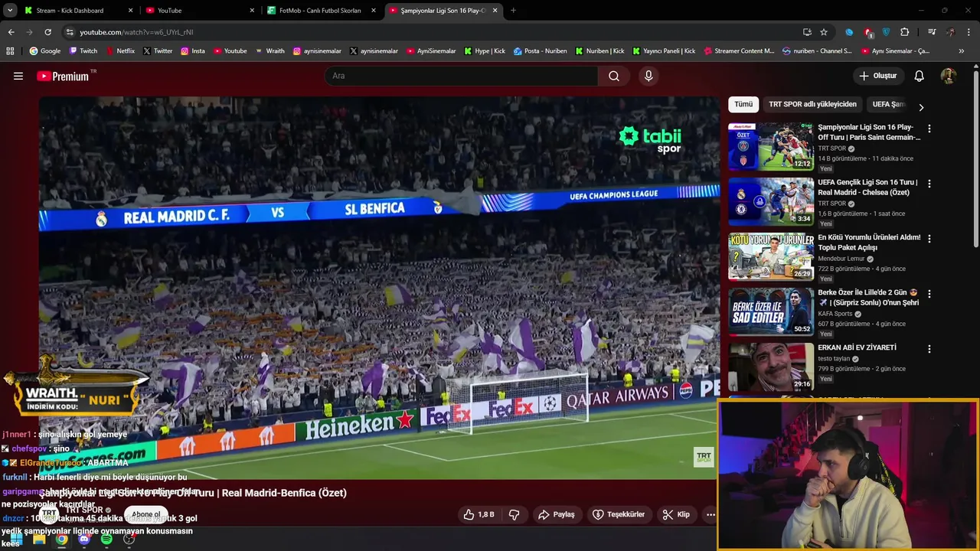Like the video with thumbs up
Viewport: 980px width, 551px height.
479,514
